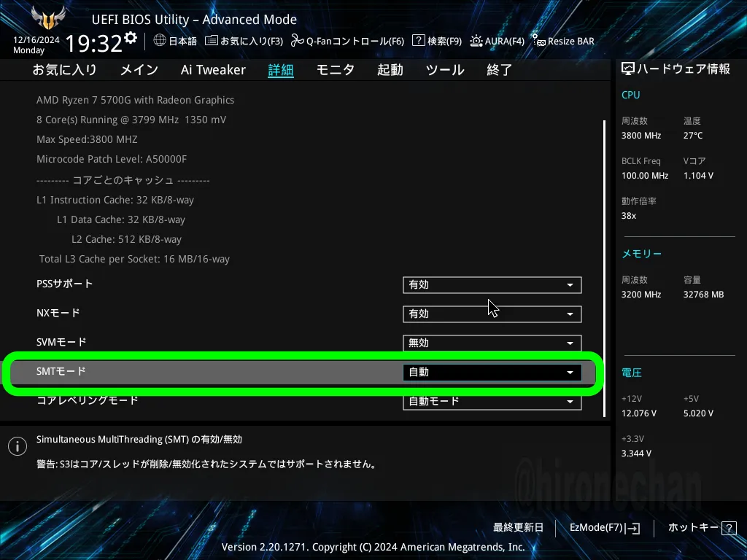Click the 5.020 V reading
Image resolution: width=747 pixels, height=560 pixels.
(x=698, y=413)
